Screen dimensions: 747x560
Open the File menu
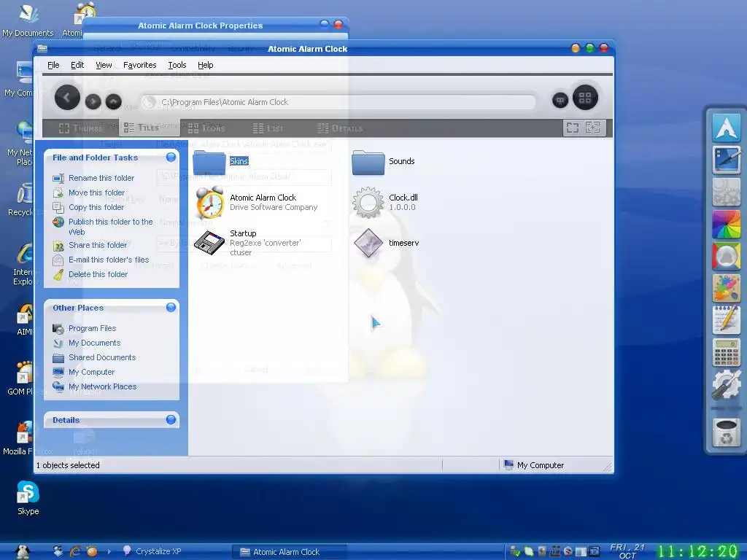click(53, 65)
